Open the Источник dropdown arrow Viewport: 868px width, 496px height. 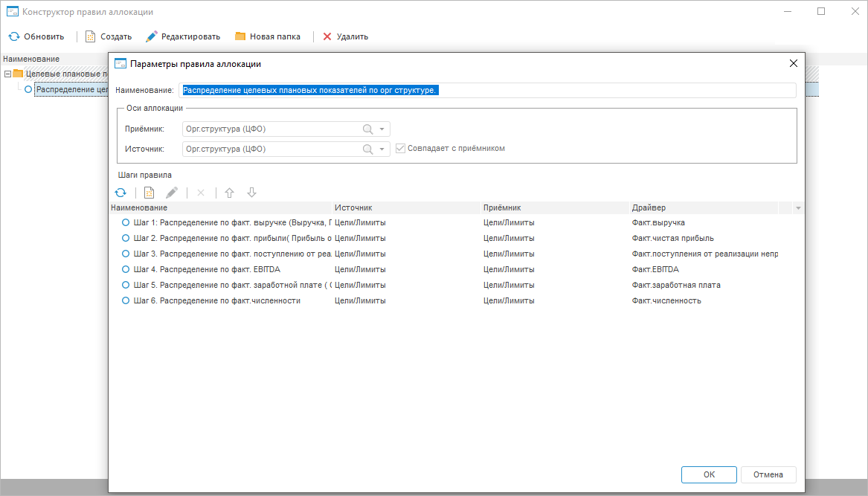(x=382, y=149)
